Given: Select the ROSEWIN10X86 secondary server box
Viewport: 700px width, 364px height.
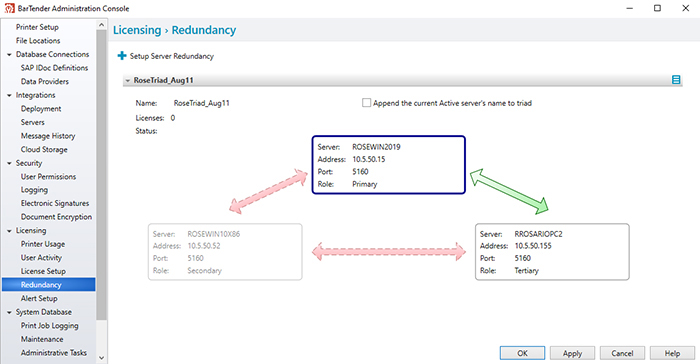Looking at the screenshot, I should tap(225, 252).
